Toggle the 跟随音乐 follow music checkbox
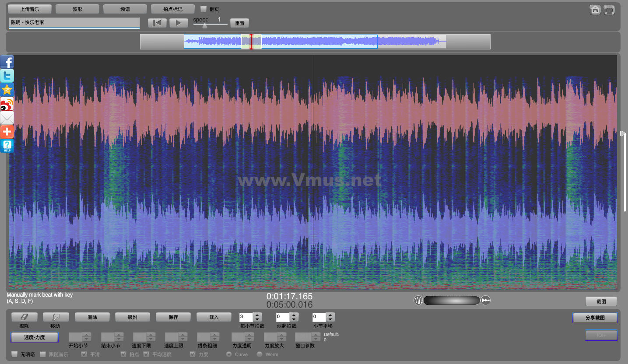The width and height of the screenshot is (628, 364). (x=43, y=354)
